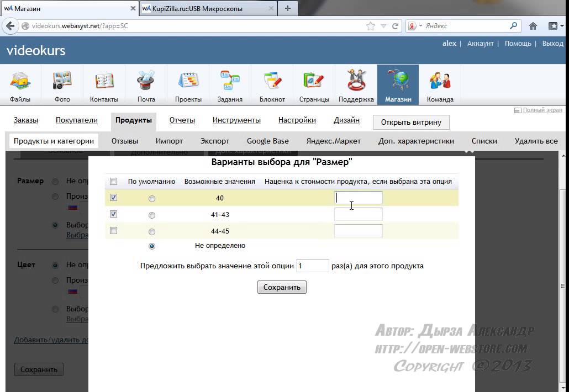Click the Помощь link
The image size is (569, 392).
click(518, 44)
